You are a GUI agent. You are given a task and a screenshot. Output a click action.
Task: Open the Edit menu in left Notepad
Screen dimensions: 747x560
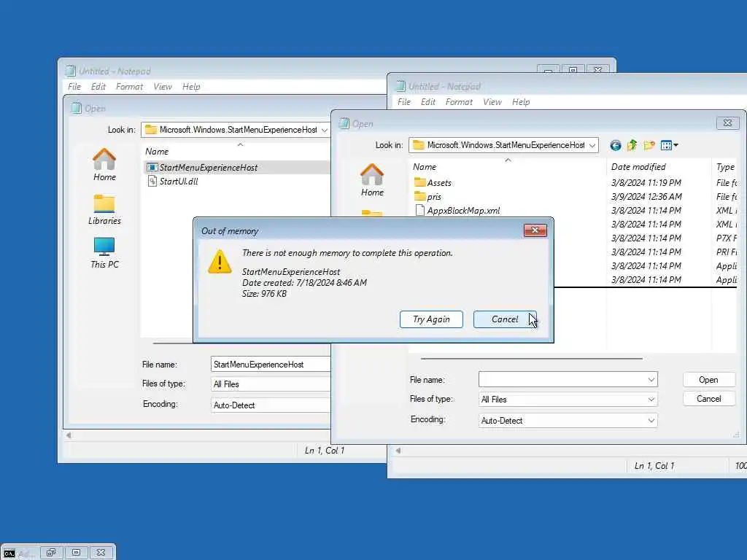98,87
